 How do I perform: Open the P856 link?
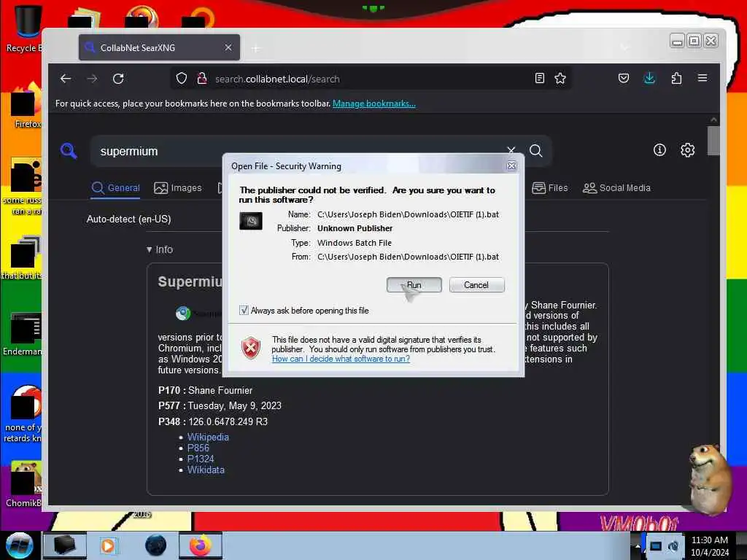(x=198, y=448)
